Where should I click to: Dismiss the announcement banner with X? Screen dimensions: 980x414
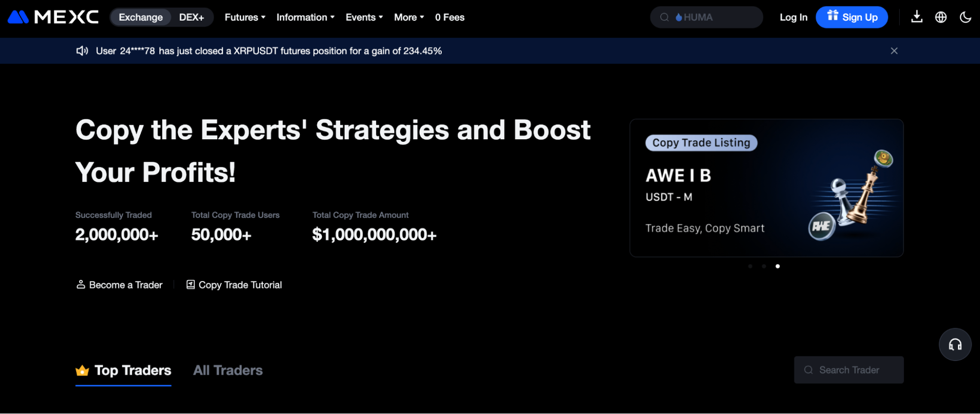894,51
